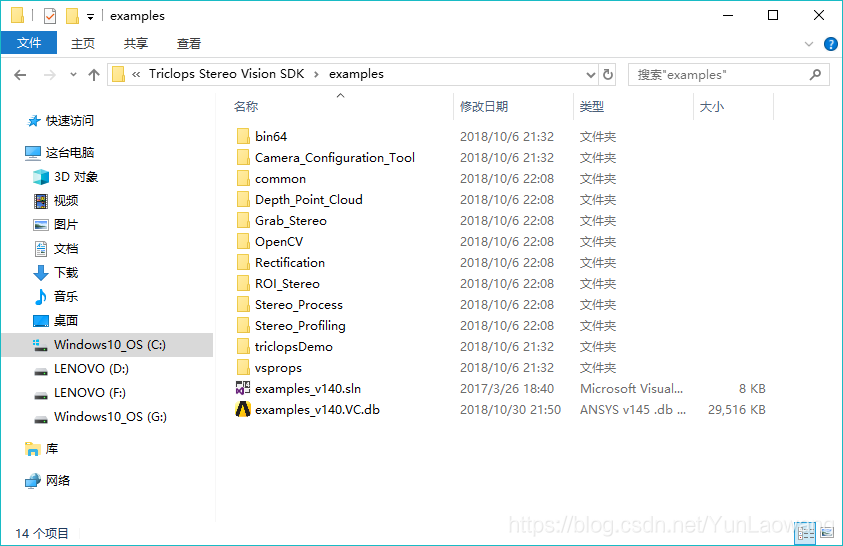Open the breadcrumb arrow after Triclops SDK

pyautogui.click(x=316, y=74)
